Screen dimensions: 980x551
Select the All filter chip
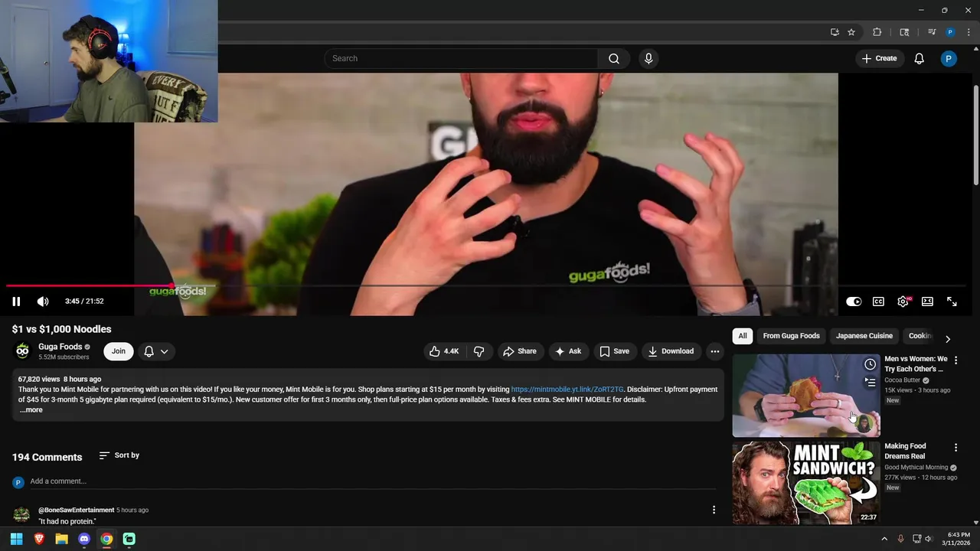click(743, 336)
